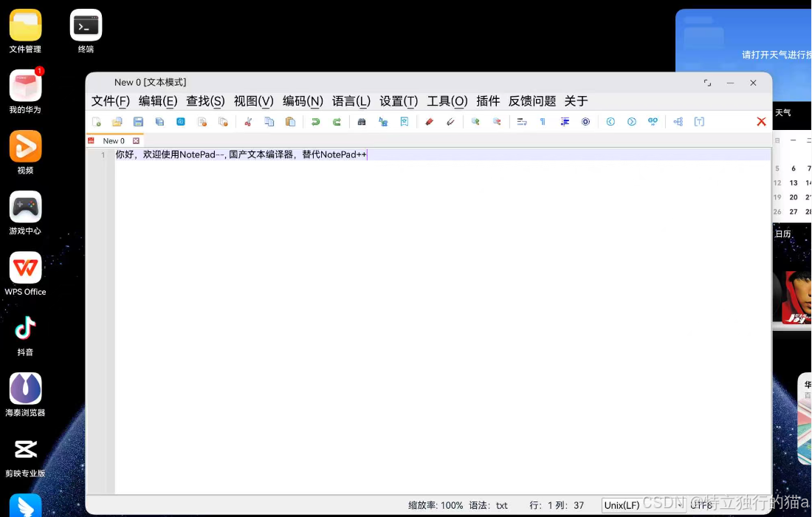Image resolution: width=812 pixels, height=517 pixels.
Task: Create a new file in NotePad--
Action: pyautogui.click(x=97, y=121)
